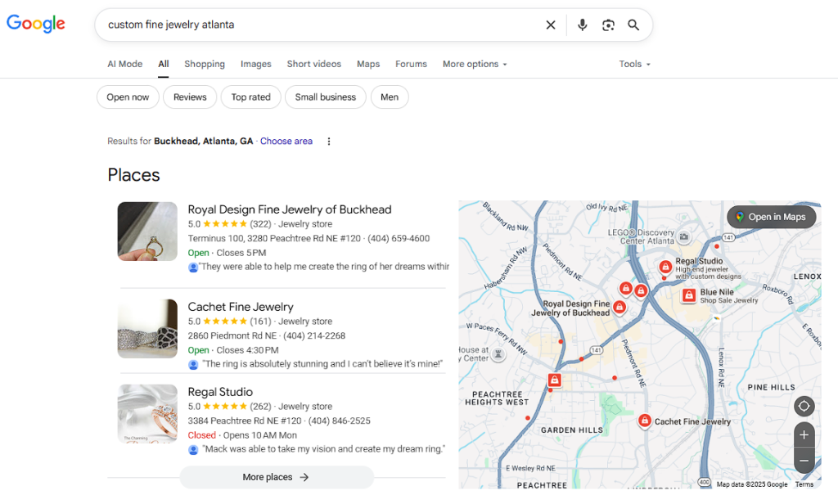This screenshot has height=504, width=838.
Task: Switch to AI Mode tab
Action: [x=125, y=64]
